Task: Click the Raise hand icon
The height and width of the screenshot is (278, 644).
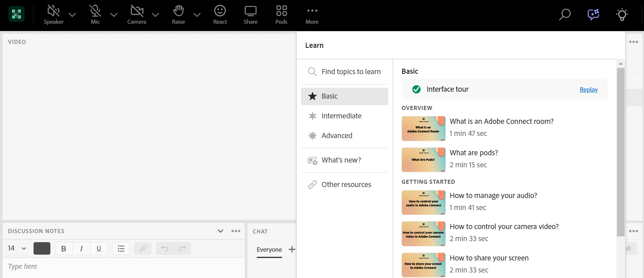Action: (x=178, y=11)
